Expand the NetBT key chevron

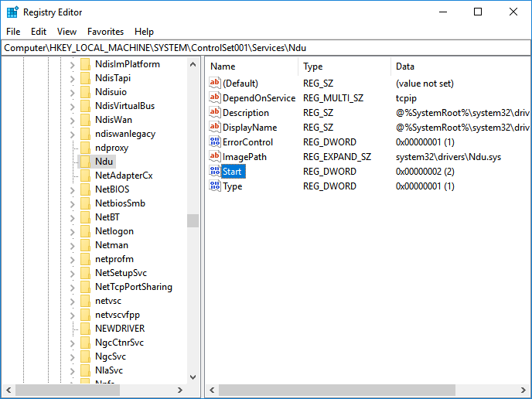[72, 217]
